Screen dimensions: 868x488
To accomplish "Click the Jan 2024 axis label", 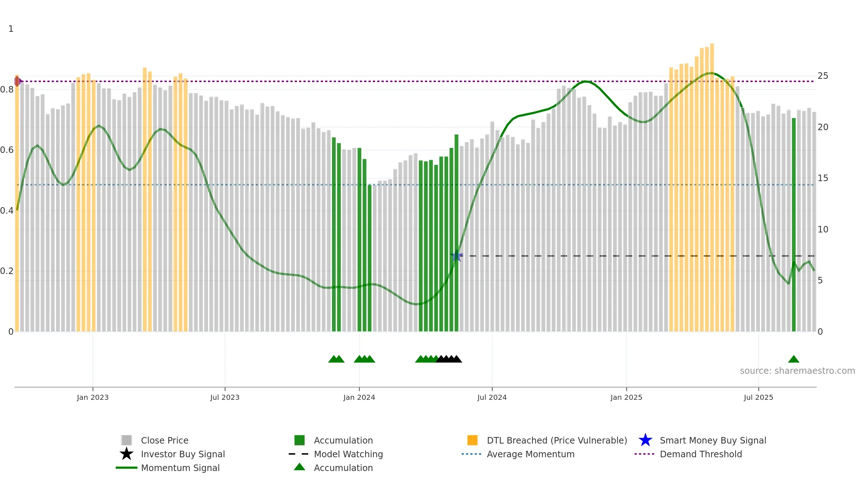I will (x=359, y=398).
